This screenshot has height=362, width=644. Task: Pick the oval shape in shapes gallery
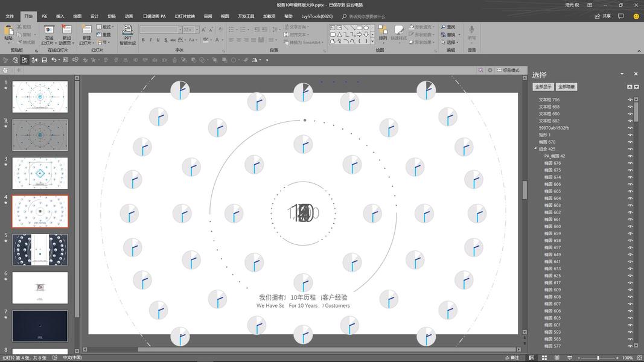pyautogui.click(x=366, y=28)
